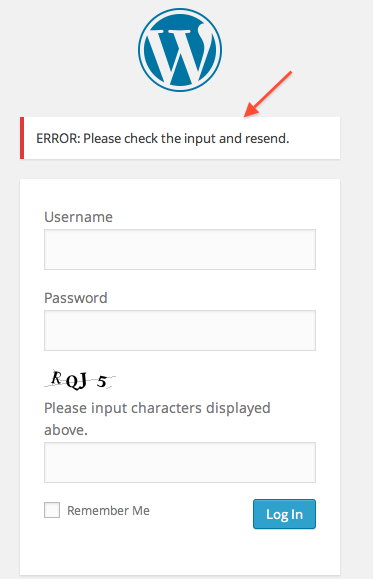Screen dimensions: 373x579
Task: Click the digit 5 in the CAPTCHA
Action: 102,381
